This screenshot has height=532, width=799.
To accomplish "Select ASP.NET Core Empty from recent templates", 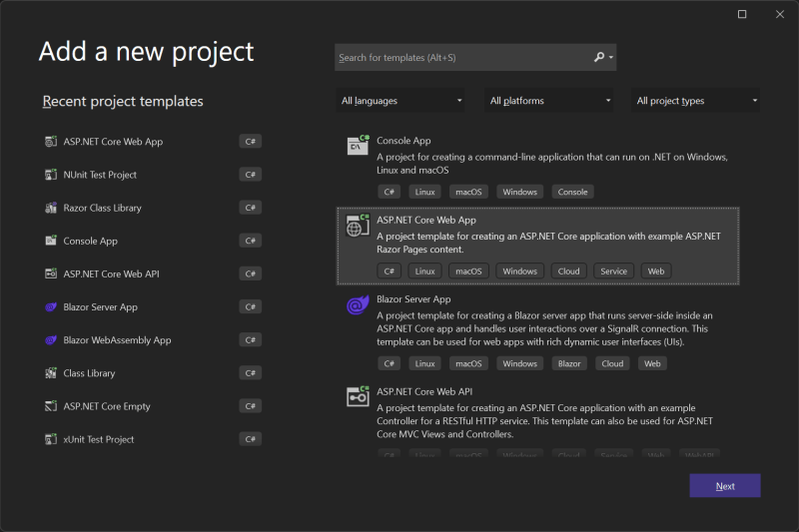I will (107, 406).
